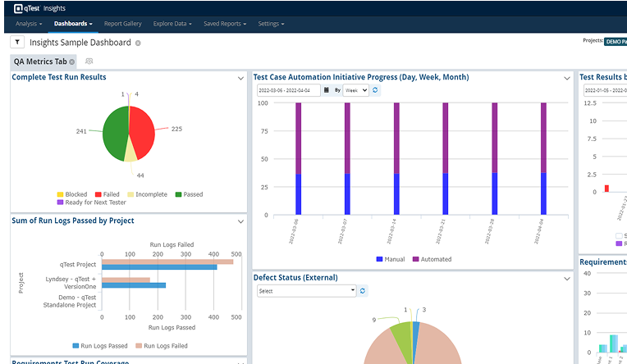Screen dimensions: 627x364
Task: Refresh the Test Case Automation chart
Action: [376, 90]
